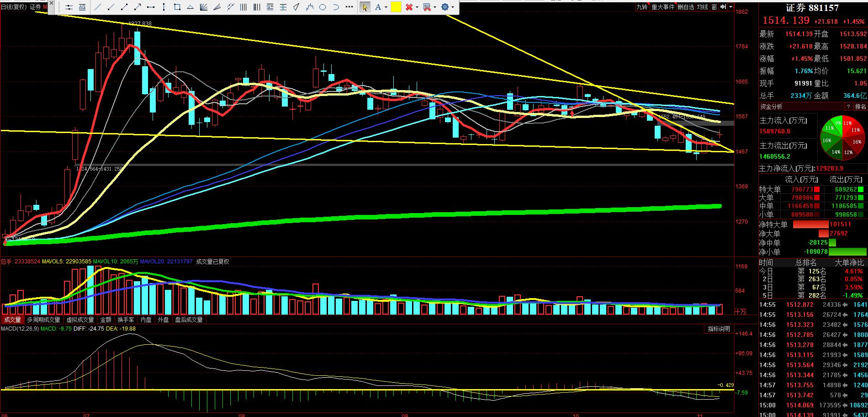The height and width of the screenshot is (417, 868).
Task: Open the chart top-right dropdown arrow
Action: coord(730,7)
